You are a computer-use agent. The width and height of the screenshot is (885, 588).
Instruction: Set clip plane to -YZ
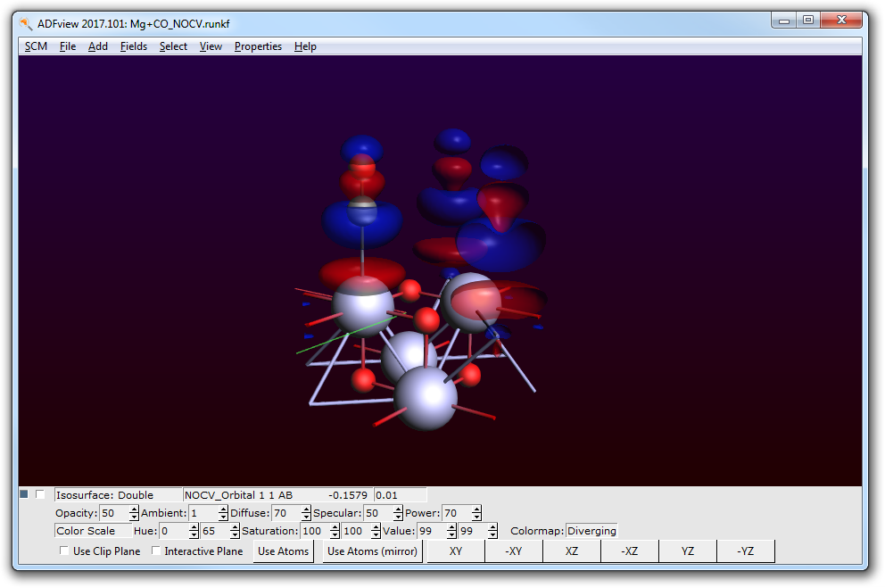point(746,551)
